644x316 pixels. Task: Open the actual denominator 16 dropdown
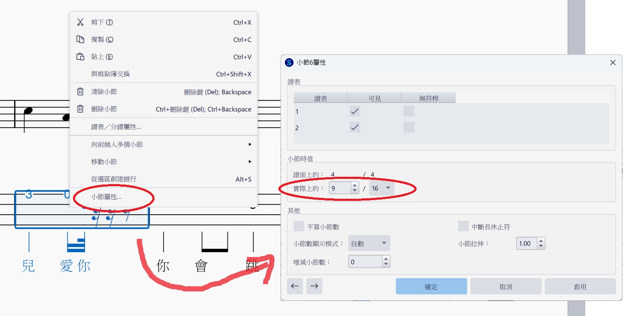381,188
